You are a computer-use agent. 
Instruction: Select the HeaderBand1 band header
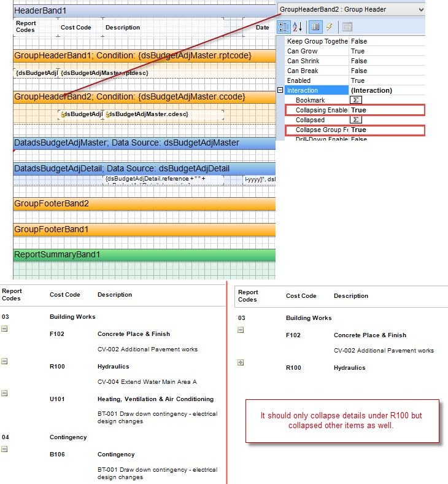tap(144, 11)
